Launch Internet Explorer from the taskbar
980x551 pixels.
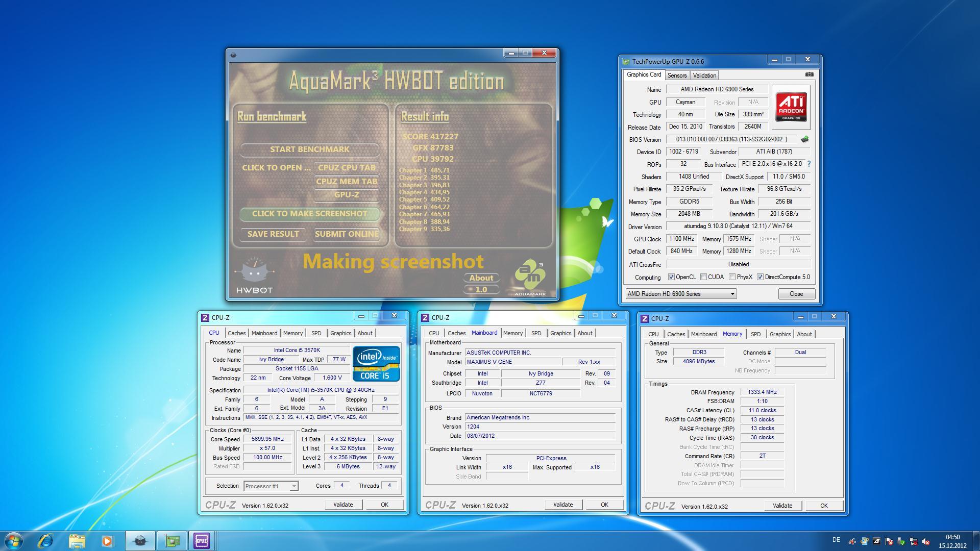pyautogui.click(x=46, y=541)
